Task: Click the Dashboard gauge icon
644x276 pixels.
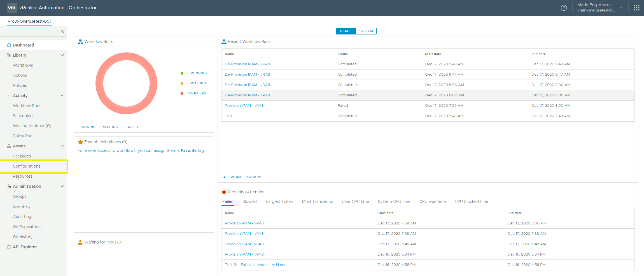Action: [9, 45]
